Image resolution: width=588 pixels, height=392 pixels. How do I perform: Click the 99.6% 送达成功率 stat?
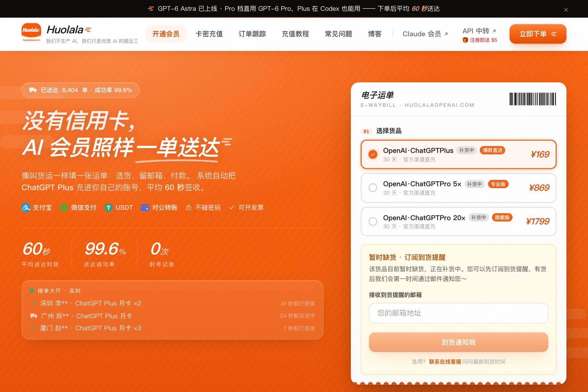(105, 254)
